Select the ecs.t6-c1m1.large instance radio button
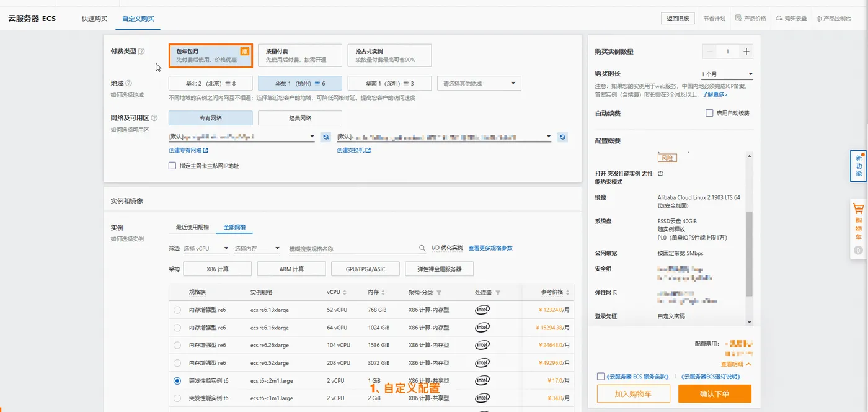Screen dimensions: 868x412 coord(178,398)
